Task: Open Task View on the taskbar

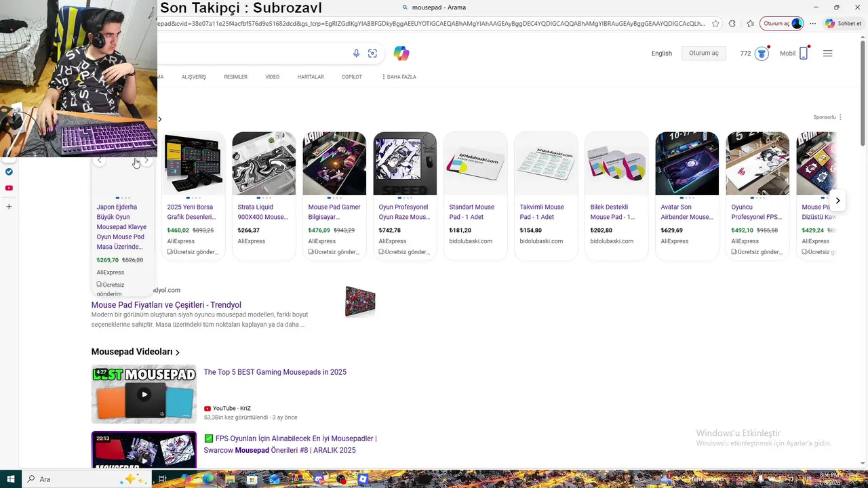Action: click(163, 479)
